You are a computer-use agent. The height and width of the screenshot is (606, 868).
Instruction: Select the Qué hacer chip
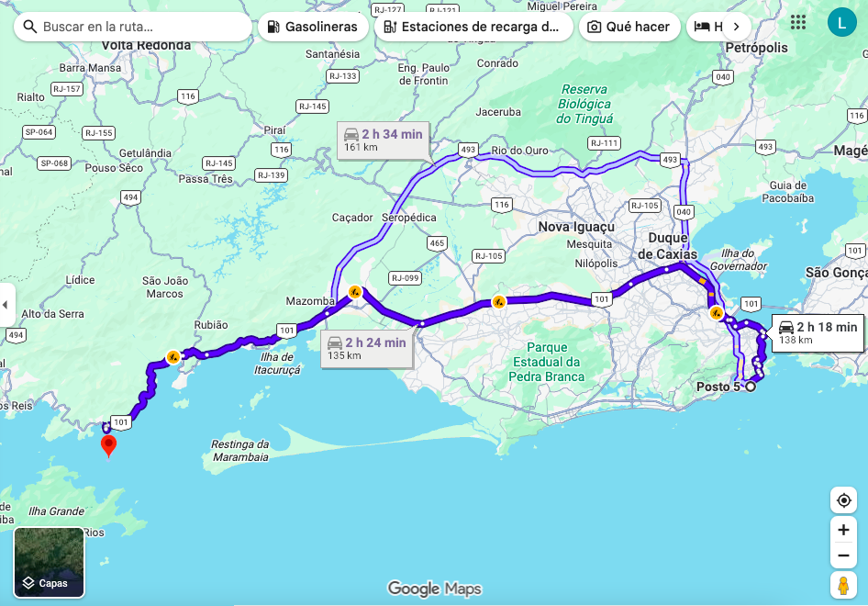pos(629,27)
